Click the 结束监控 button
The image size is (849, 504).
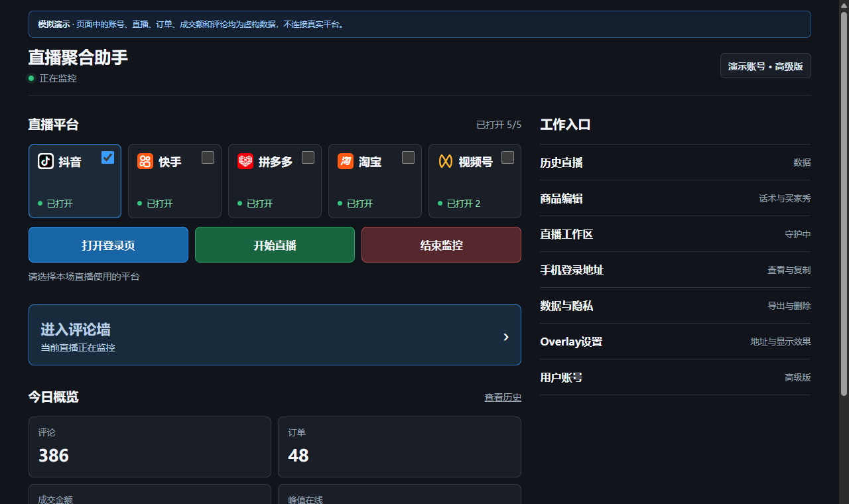pyautogui.click(x=441, y=245)
